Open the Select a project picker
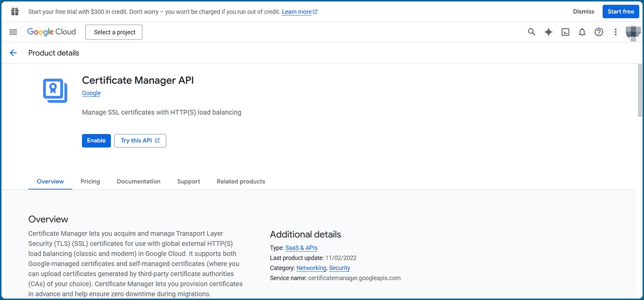The width and height of the screenshot is (644, 300). 114,32
